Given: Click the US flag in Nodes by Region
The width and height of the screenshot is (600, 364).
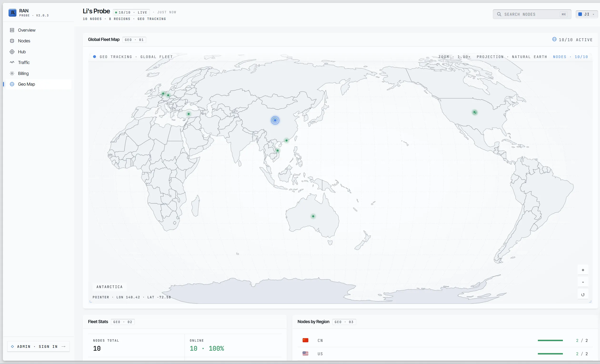Looking at the screenshot, I should [305, 354].
